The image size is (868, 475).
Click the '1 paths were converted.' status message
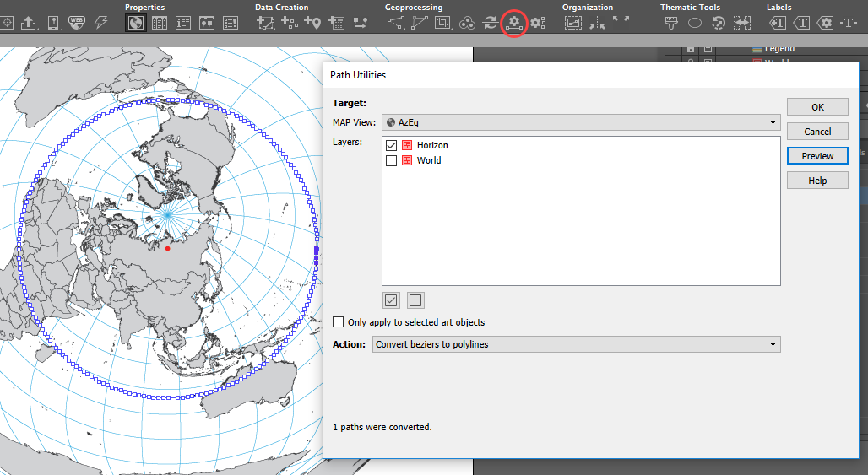tap(382, 427)
